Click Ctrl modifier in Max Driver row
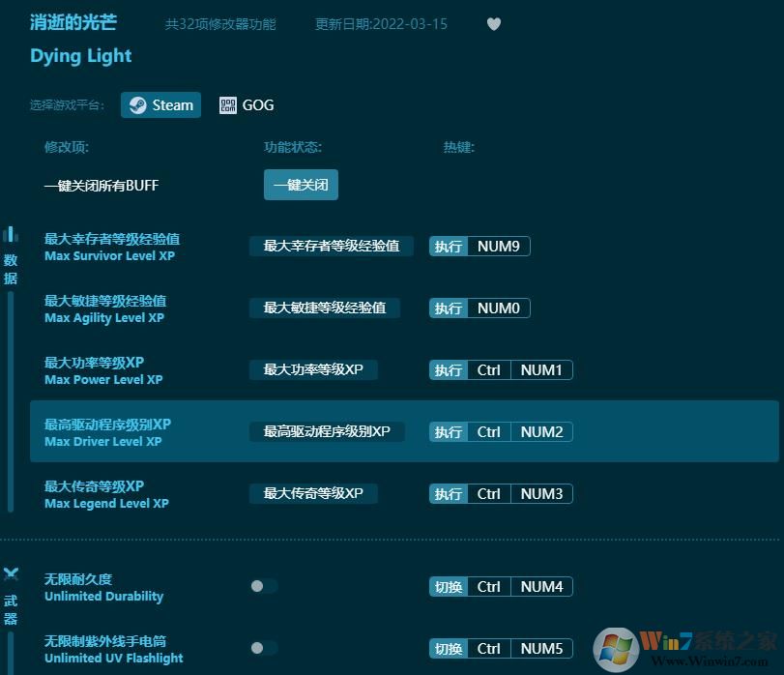 pyautogui.click(x=489, y=431)
